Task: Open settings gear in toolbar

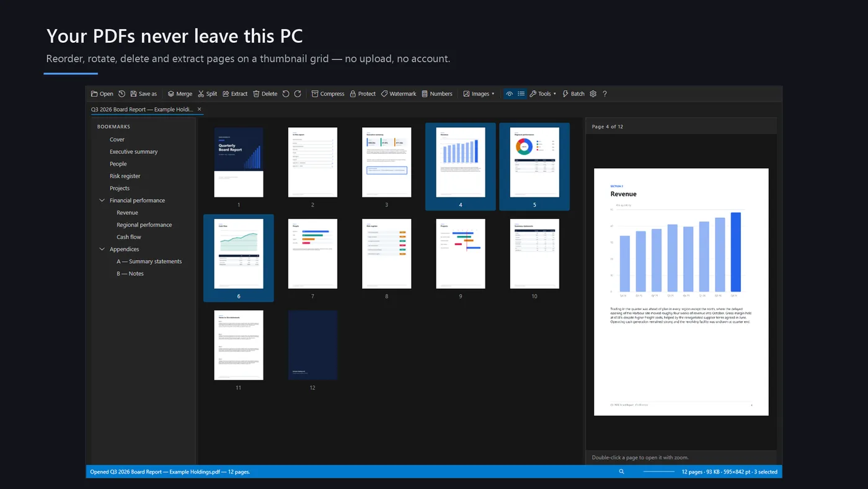Action: 593,94
